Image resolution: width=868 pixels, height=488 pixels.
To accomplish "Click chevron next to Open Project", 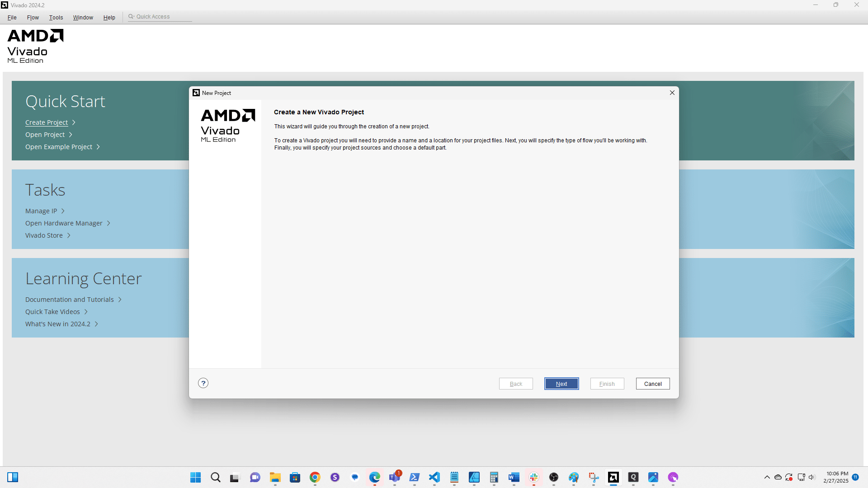I will click(x=71, y=135).
